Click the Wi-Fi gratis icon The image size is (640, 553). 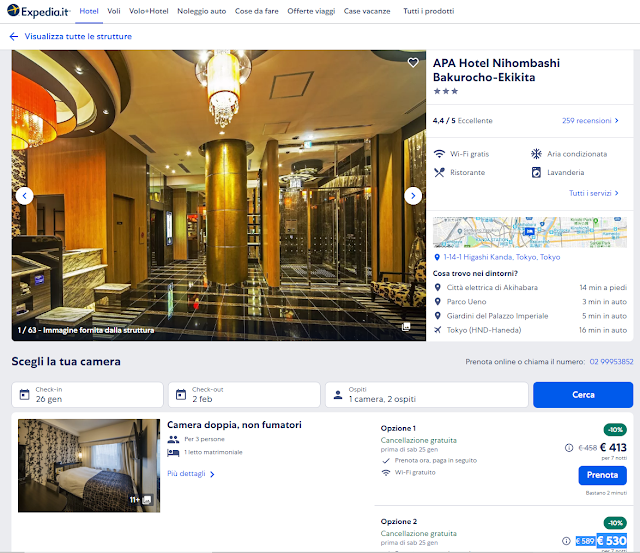point(439,154)
